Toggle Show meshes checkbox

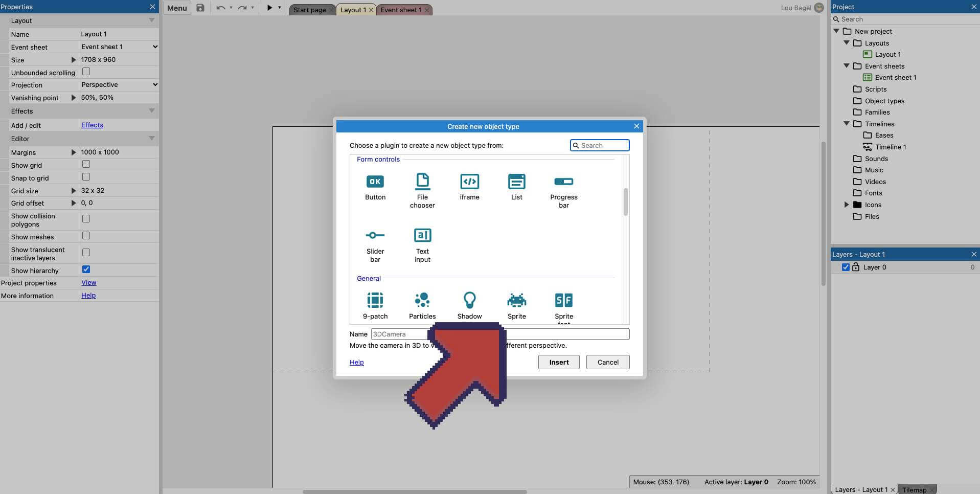[86, 236]
